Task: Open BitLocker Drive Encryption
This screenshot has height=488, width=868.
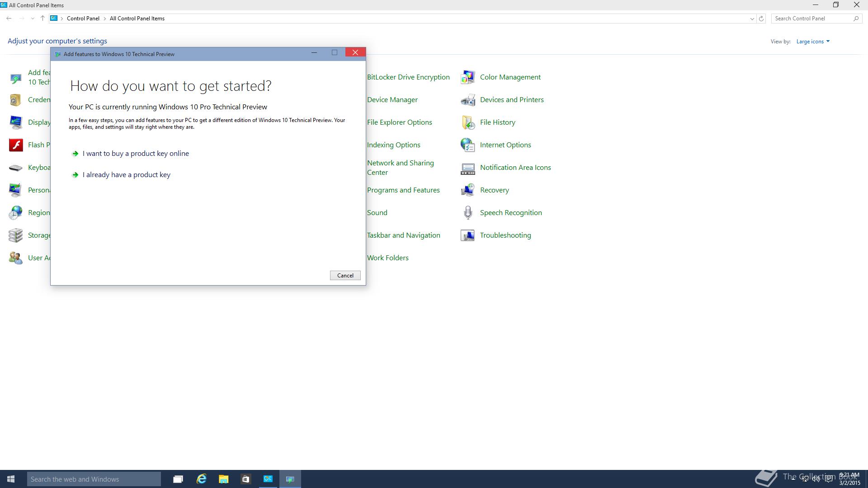Action: [408, 77]
